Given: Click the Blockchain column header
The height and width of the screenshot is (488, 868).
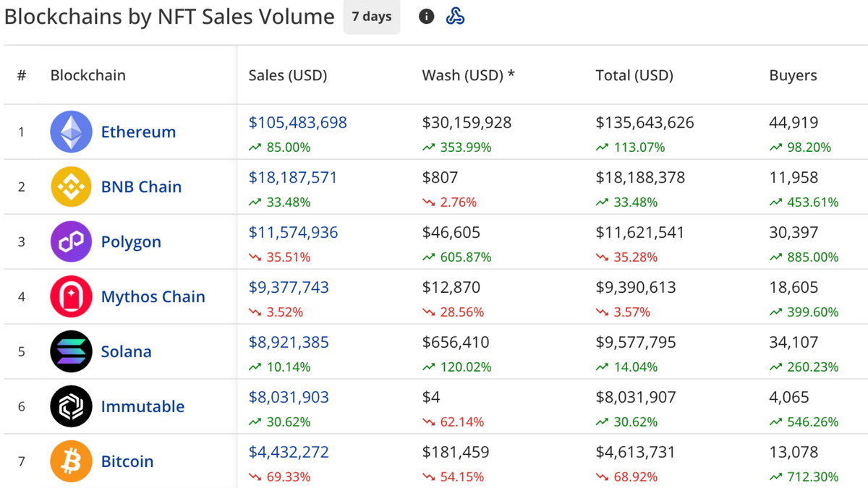Looking at the screenshot, I should tap(88, 75).
